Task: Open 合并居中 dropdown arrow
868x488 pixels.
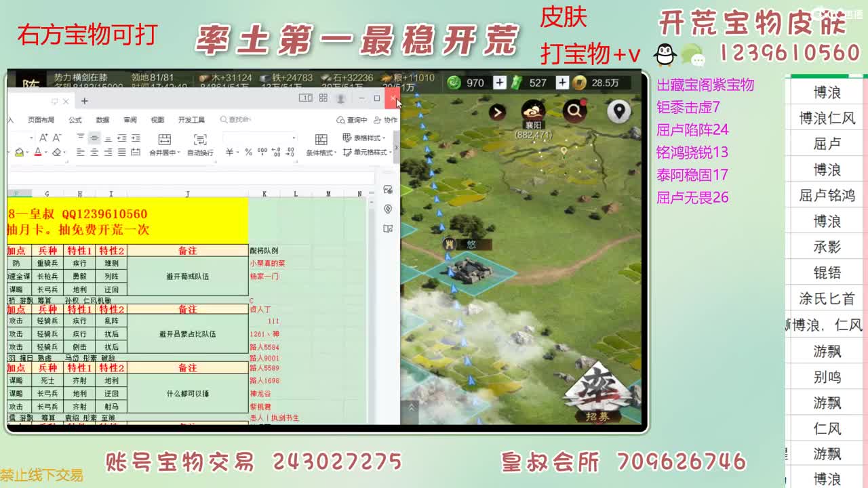Action: coord(178,153)
